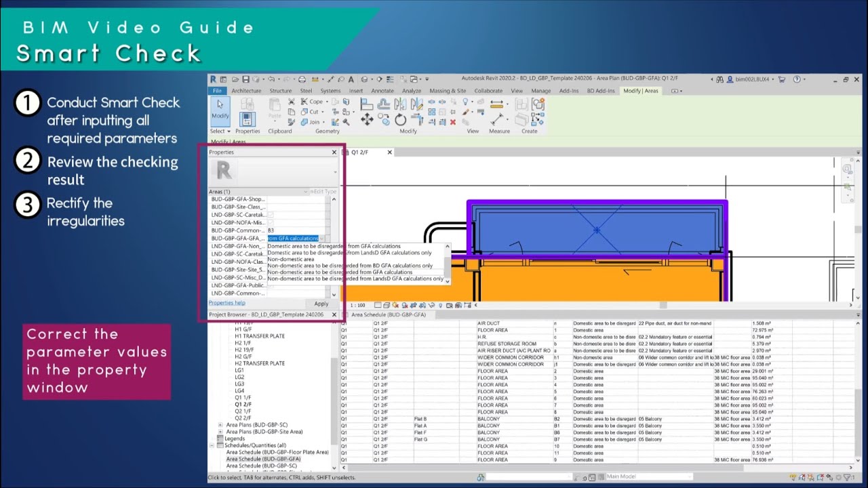Open the Properties help link
Viewport: 868px width, 488px height.
(x=227, y=302)
